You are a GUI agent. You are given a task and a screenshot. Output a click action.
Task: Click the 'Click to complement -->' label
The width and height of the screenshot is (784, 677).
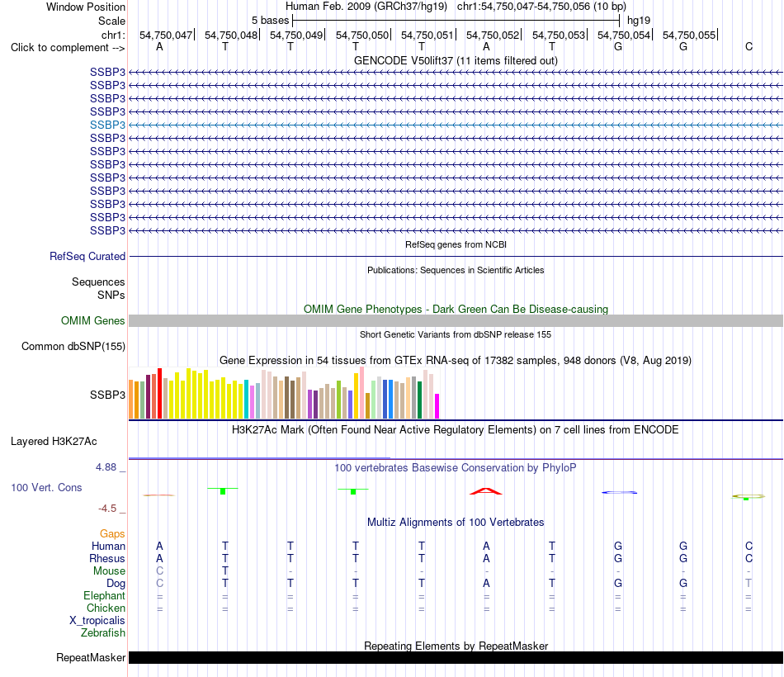click(68, 48)
